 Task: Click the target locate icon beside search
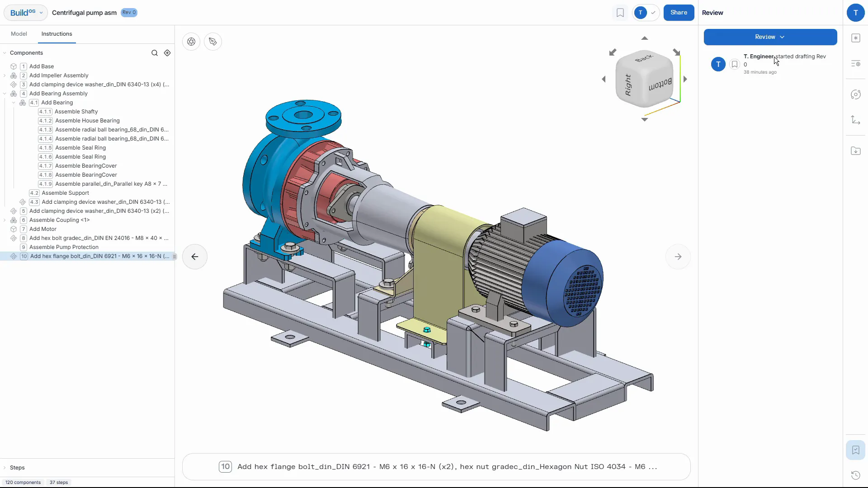point(167,53)
